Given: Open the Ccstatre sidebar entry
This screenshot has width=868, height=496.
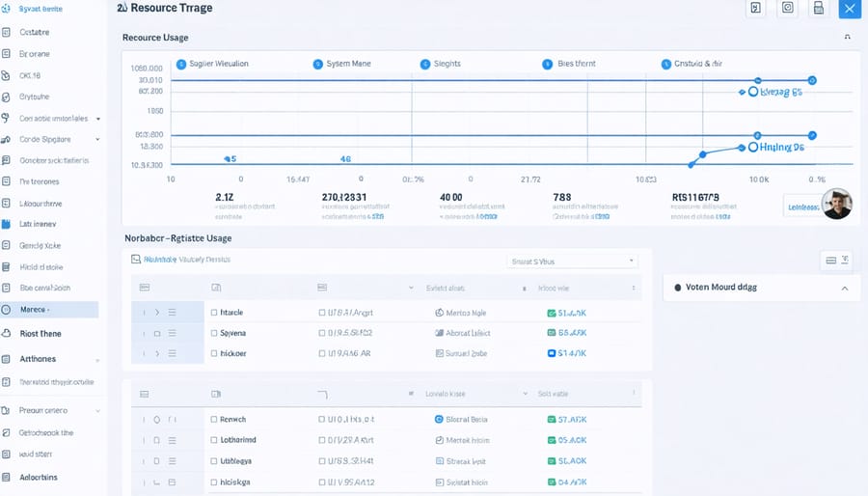Looking at the screenshot, I should (35, 32).
